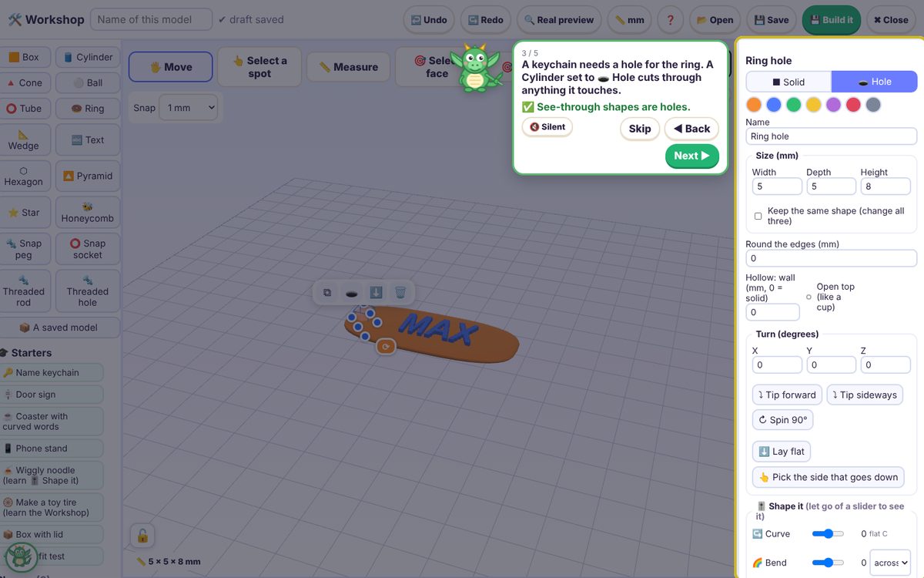Click the Height size field
924x578 pixels.
coord(885,186)
